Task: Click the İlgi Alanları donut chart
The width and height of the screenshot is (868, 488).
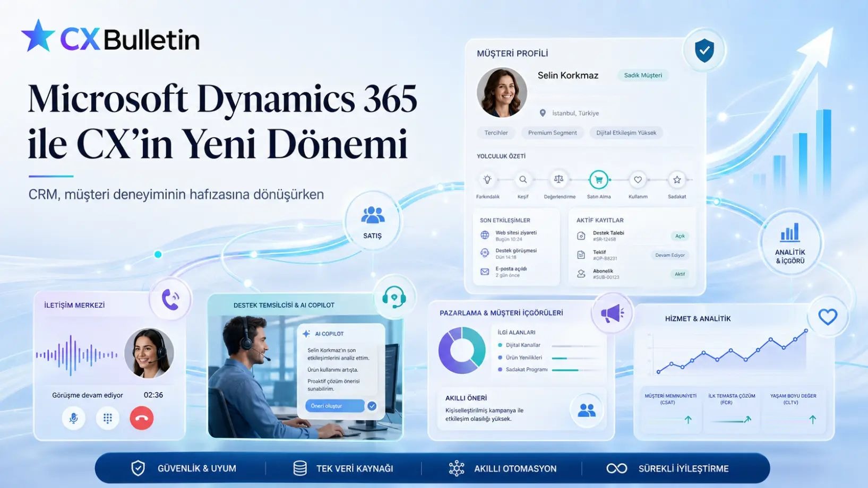Action: click(x=462, y=350)
